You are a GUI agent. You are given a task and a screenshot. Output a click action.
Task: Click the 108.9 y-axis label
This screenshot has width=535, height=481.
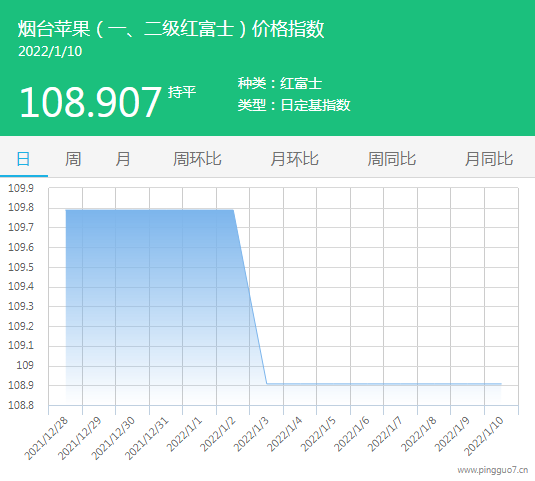coord(21,385)
